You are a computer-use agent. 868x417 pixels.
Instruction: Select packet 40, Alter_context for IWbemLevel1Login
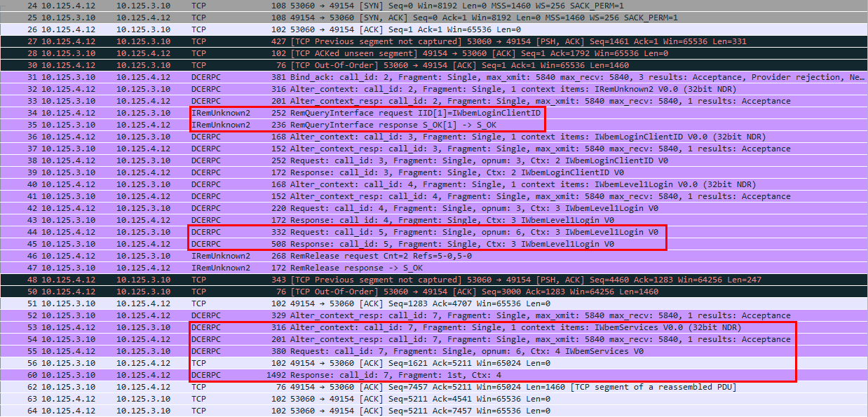tap(421, 184)
